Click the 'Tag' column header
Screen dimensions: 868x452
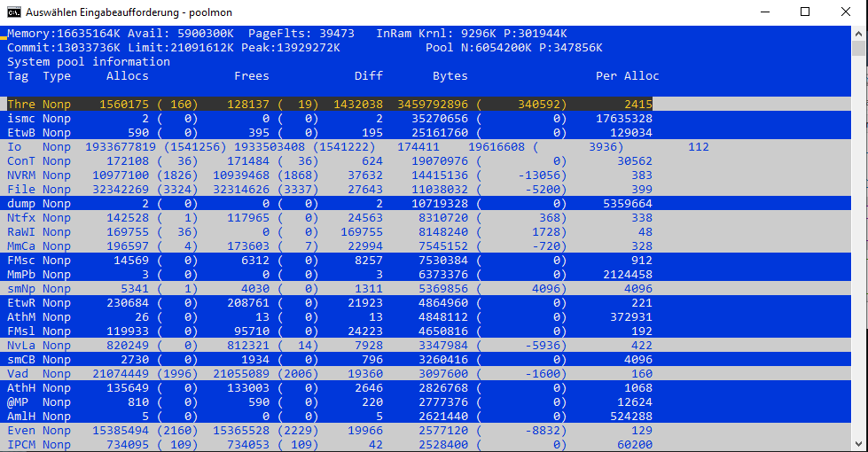18,76
